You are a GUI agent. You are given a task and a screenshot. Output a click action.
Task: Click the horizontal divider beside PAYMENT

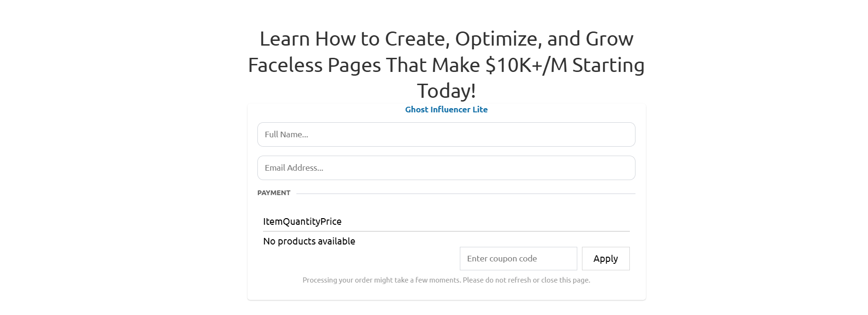point(465,193)
